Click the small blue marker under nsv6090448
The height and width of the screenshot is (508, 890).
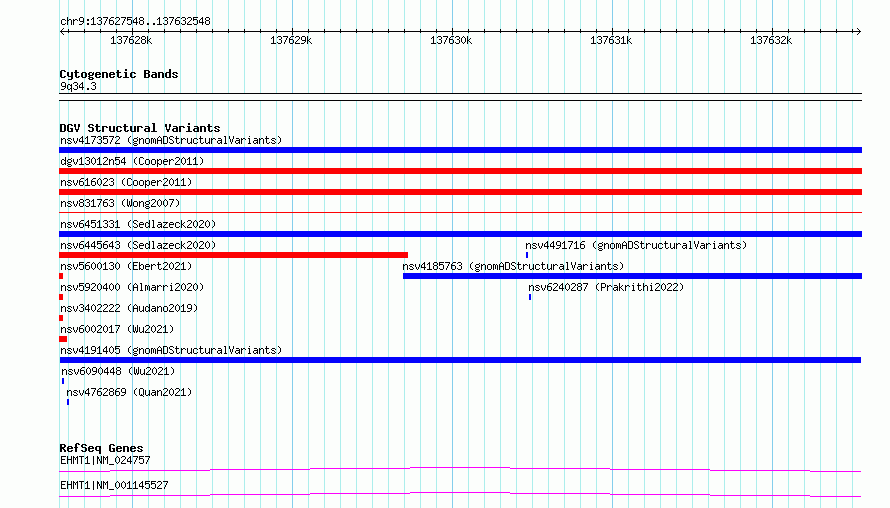tap(63, 381)
